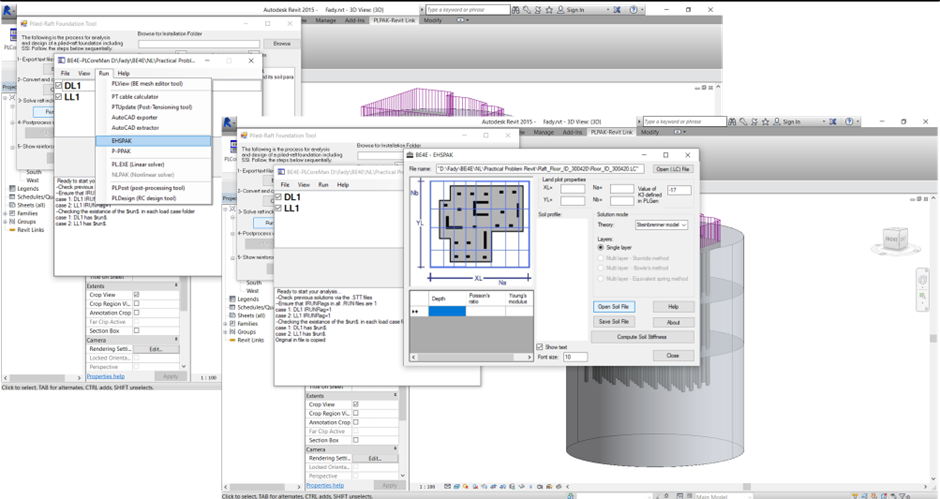Open Revit application menu in rear window
Screen dimensions: 940x499
coord(8,10)
